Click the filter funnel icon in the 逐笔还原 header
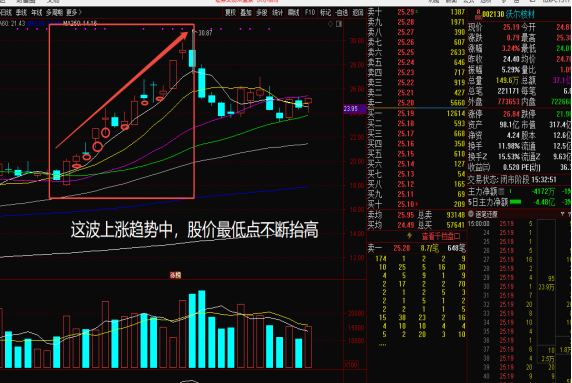The height and width of the screenshot is (383, 572). (x=562, y=214)
